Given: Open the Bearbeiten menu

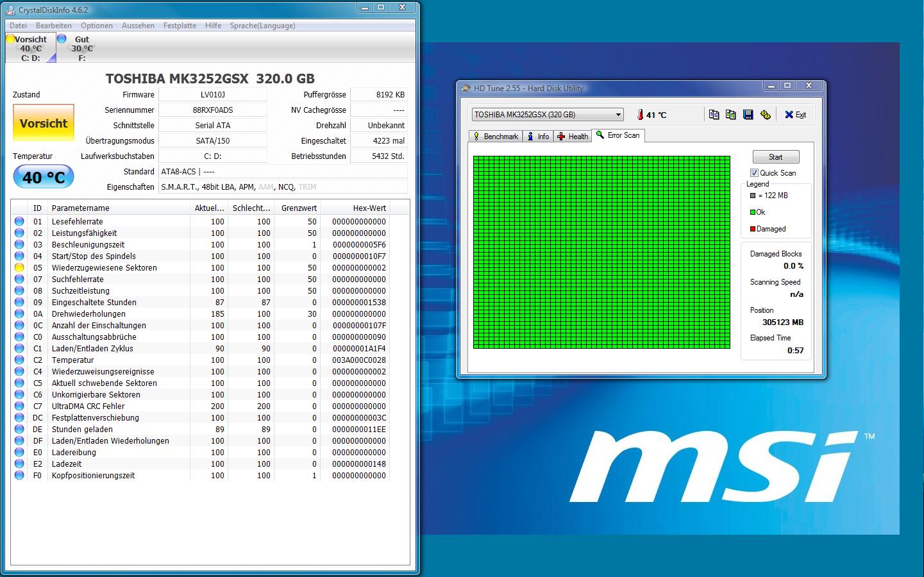Looking at the screenshot, I should 54,26.
